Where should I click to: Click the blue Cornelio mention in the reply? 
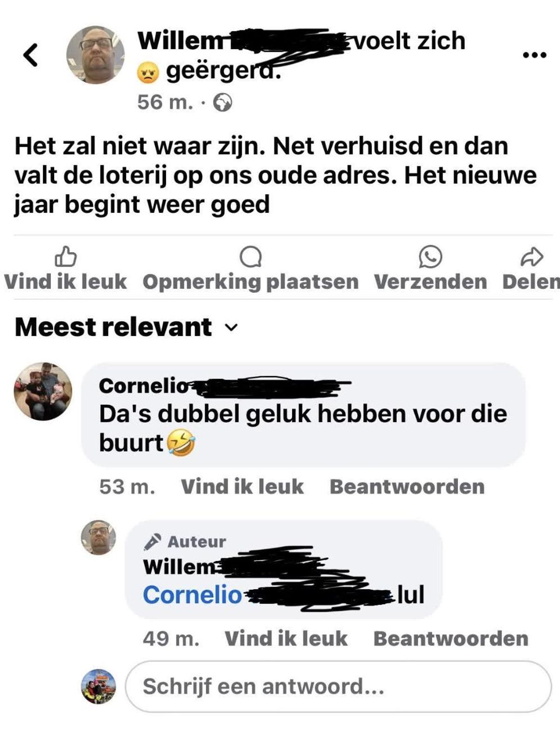(x=192, y=595)
